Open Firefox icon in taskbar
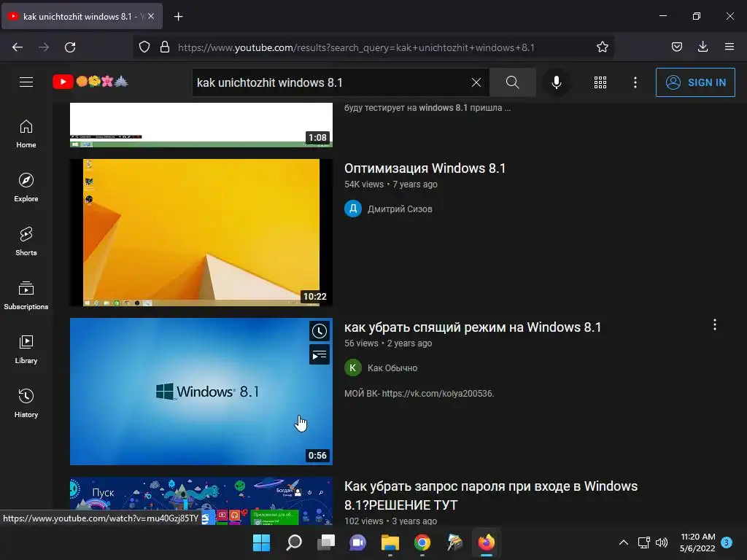The image size is (747, 560). 487,542
